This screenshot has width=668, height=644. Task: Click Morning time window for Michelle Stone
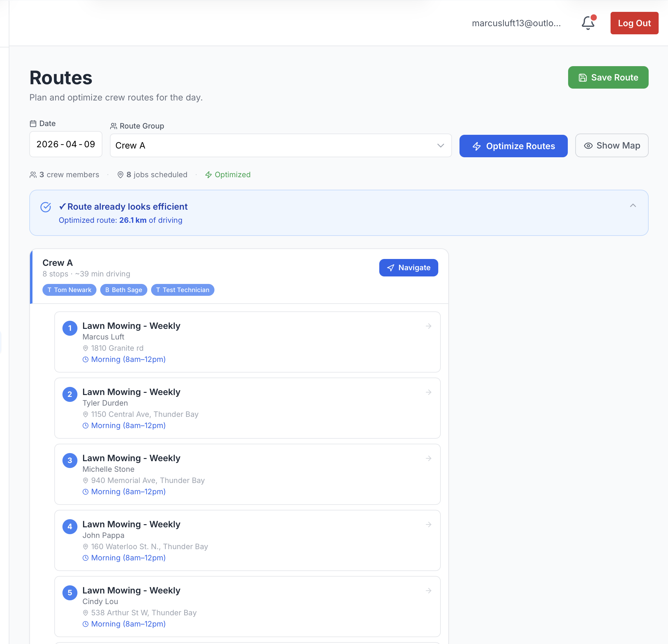(x=128, y=491)
